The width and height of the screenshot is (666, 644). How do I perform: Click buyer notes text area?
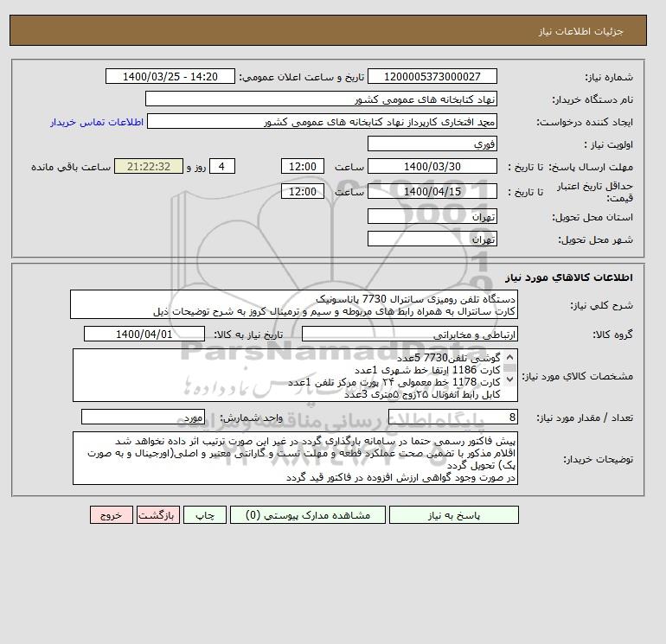(295, 458)
